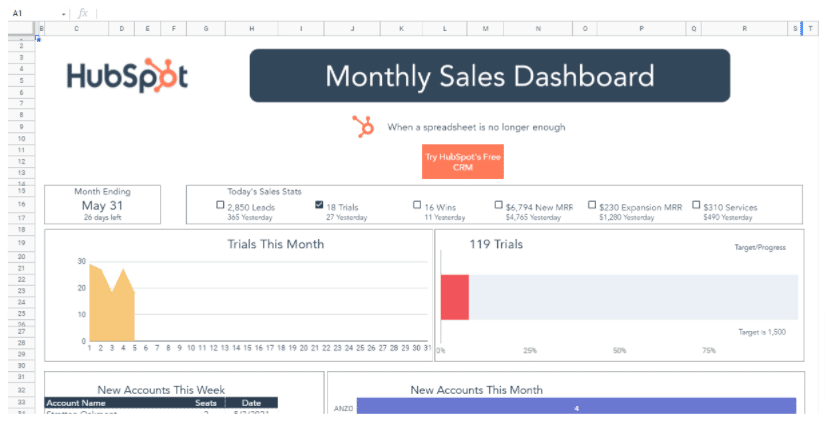The width and height of the screenshot is (826, 421).
Task: Select column H header
Action: coord(252,28)
